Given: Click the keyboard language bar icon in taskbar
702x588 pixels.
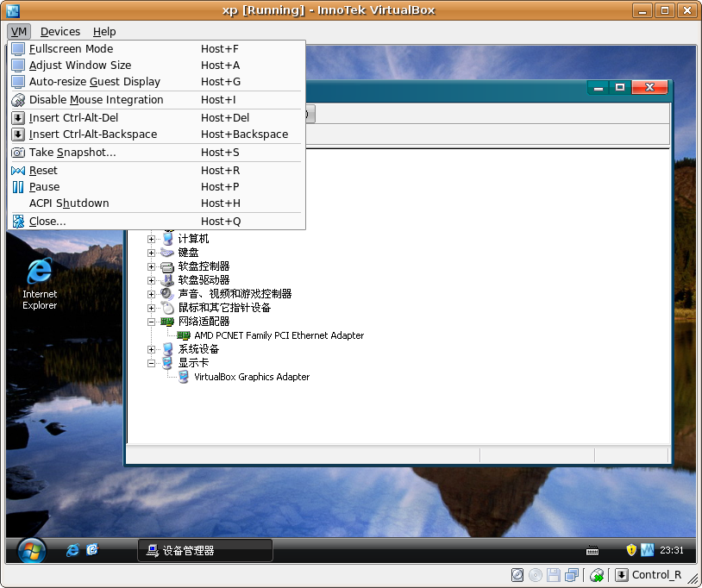Looking at the screenshot, I should coord(592,550).
